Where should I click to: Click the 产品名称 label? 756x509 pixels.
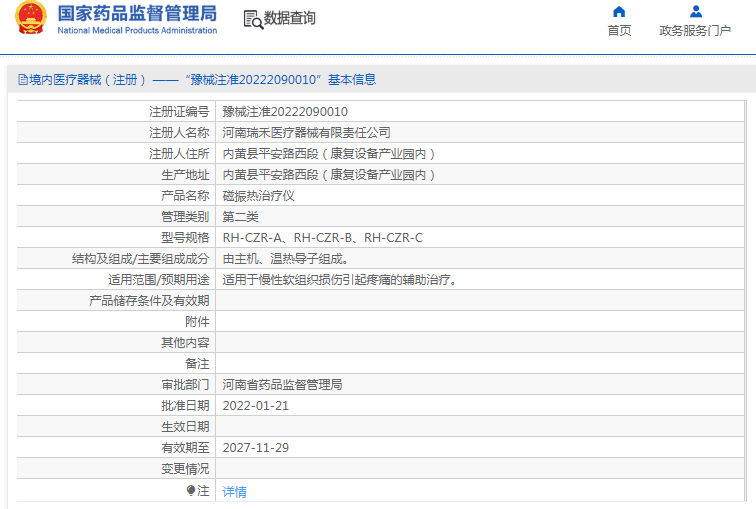(185, 196)
